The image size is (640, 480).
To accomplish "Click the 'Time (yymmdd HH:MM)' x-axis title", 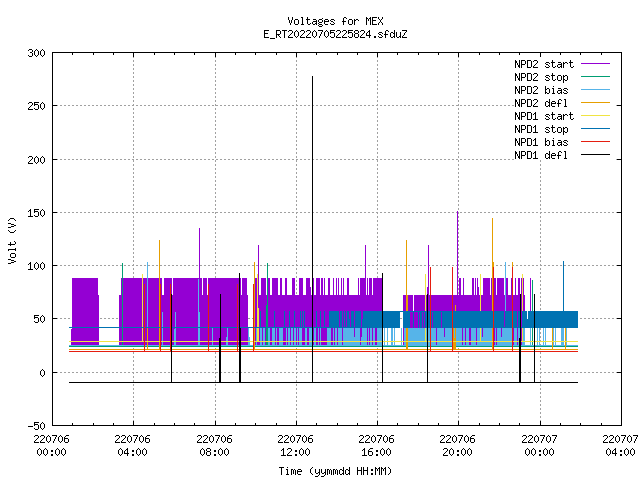I will [x=335, y=471].
